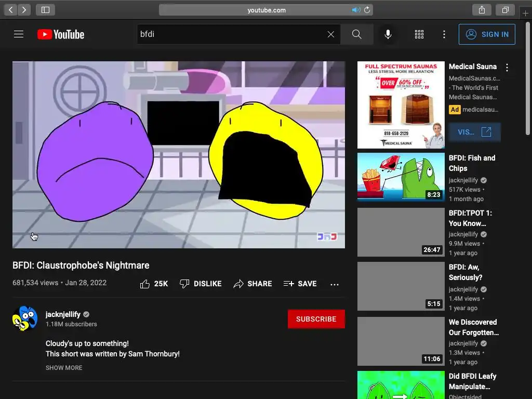Submit search with magnifying glass button
This screenshot has height=399, width=532.
[x=356, y=34]
